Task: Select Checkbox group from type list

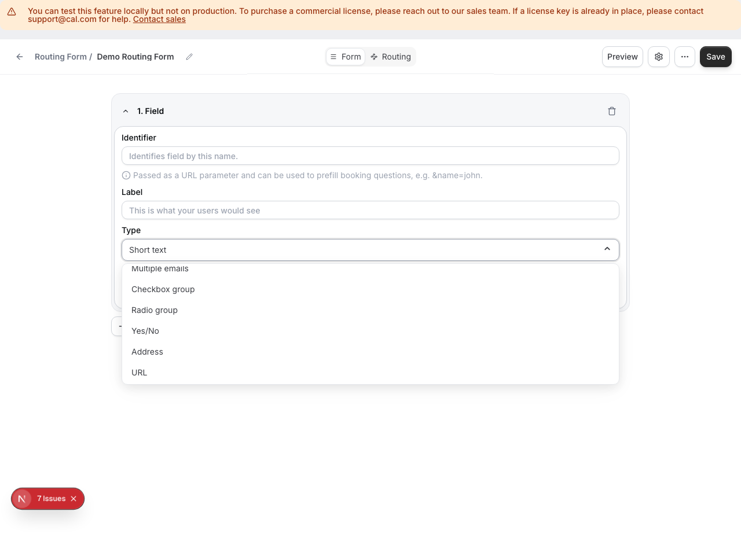Action: 163,289
